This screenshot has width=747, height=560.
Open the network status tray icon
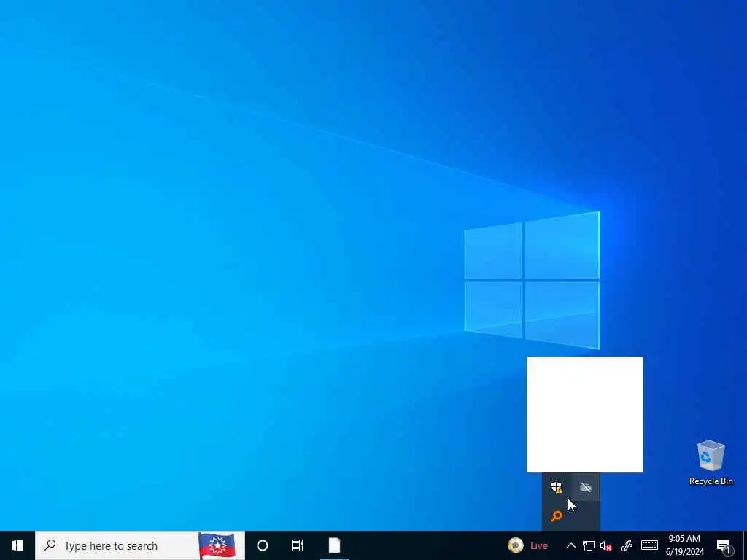click(589, 545)
